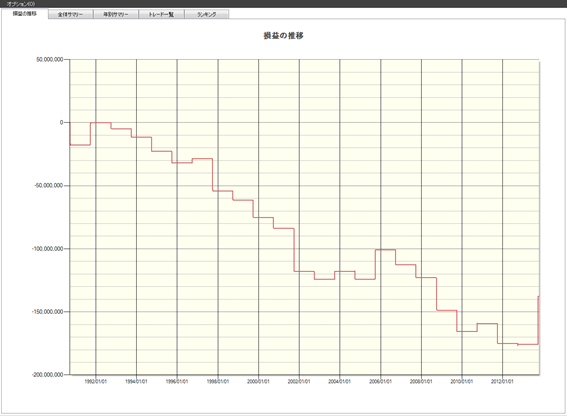Click the -50,000,000 y-axis label
The height and width of the screenshot is (416, 567).
pyautogui.click(x=48, y=186)
